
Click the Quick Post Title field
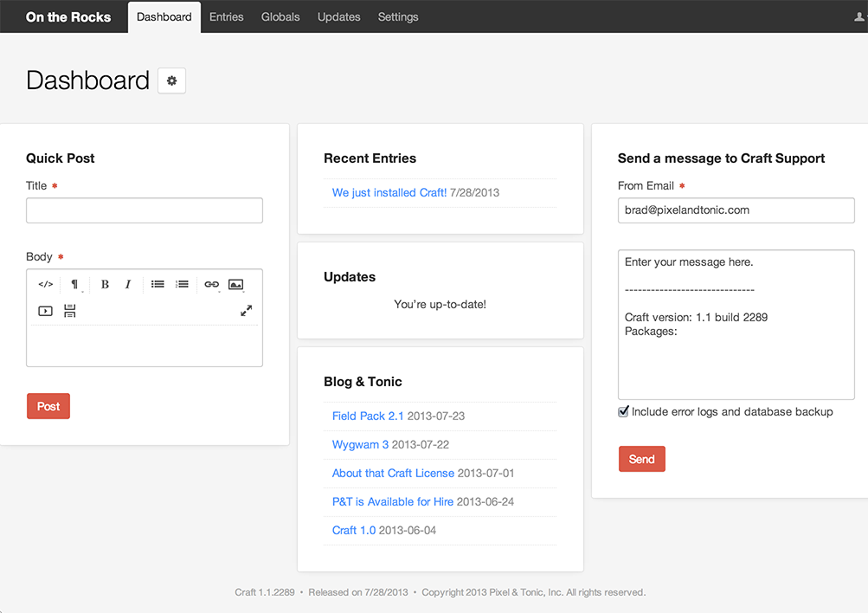tap(145, 210)
